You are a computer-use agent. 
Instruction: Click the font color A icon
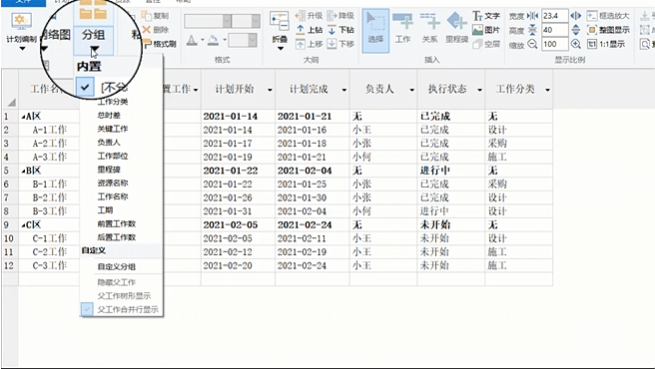(192, 41)
